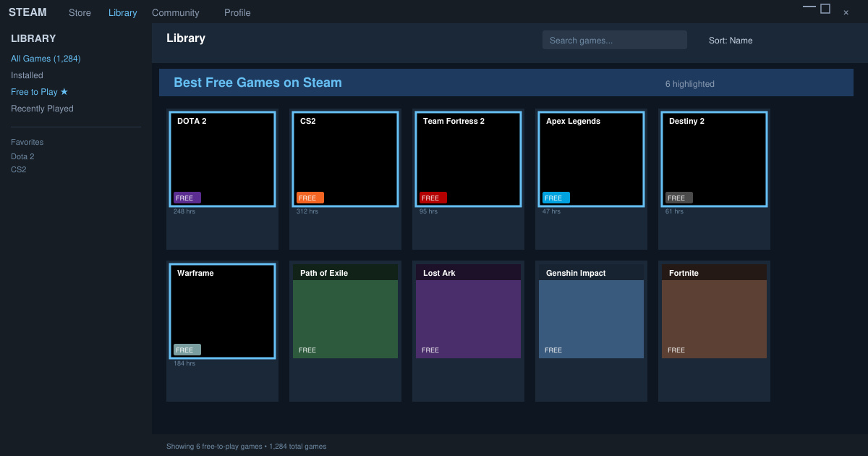Click the purple FREE badge on DOTA 2
The image size is (868, 456).
pyautogui.click(x=187, y=198)
